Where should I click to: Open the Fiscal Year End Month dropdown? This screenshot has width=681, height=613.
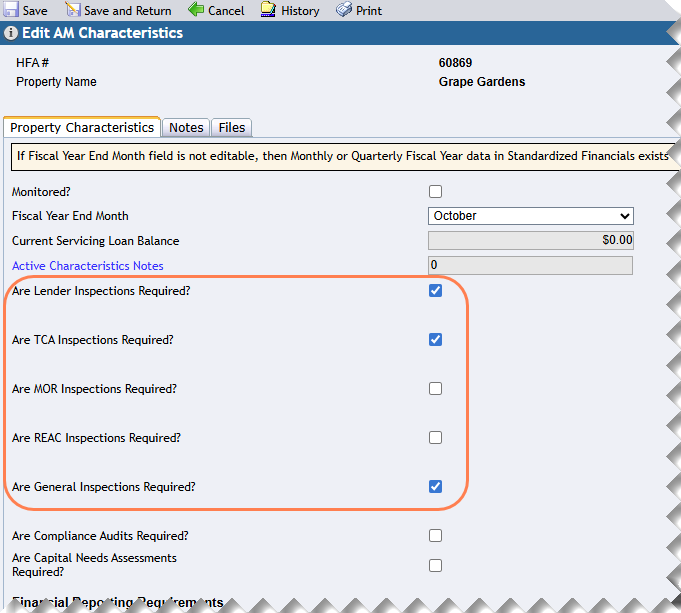click(x=530, y=216)
